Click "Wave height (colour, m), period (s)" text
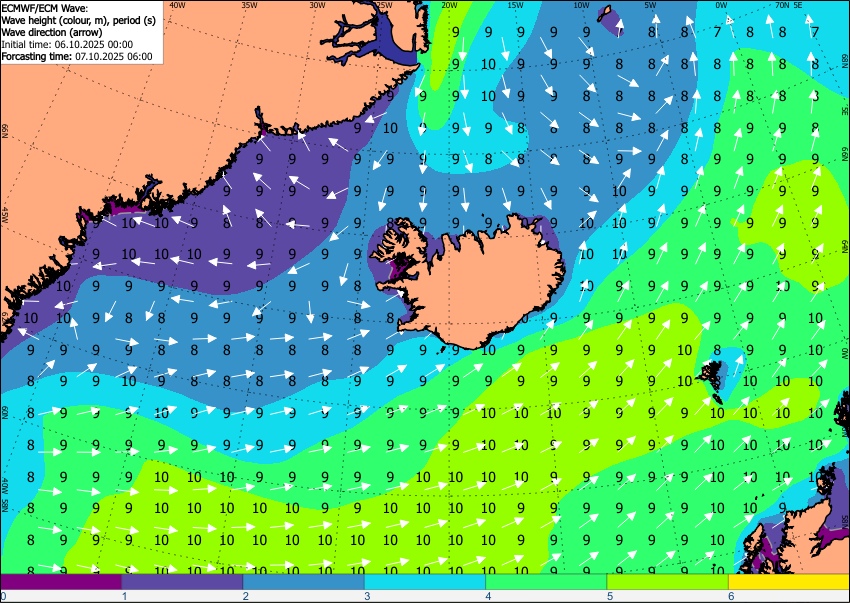This screenshot has height=603, width=850. click(x=79, y=21)
